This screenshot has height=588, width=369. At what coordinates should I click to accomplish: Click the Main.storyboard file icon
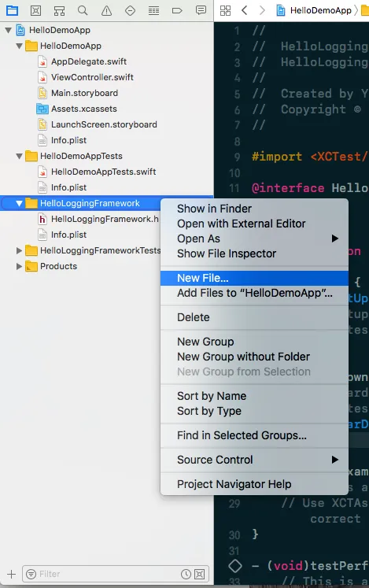(42, 93)
